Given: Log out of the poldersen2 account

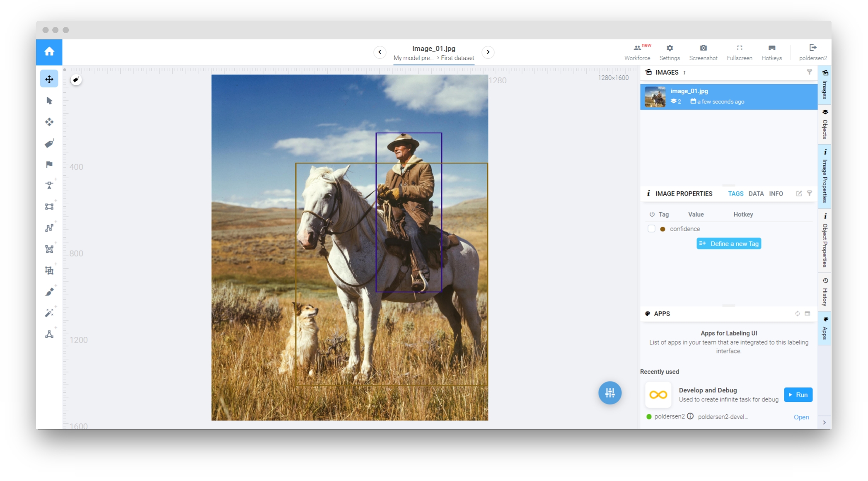Looking at the screenshot, I should 813,53.
